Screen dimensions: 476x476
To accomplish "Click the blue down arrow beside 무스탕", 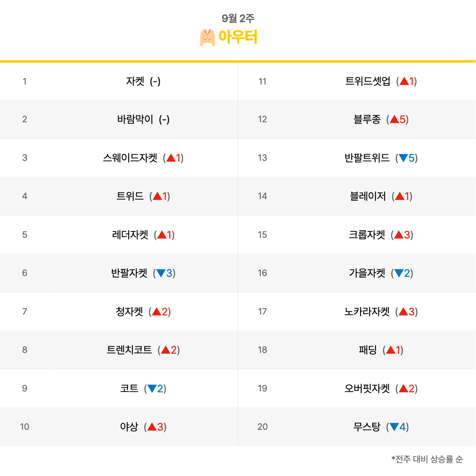I will (394, 427).
